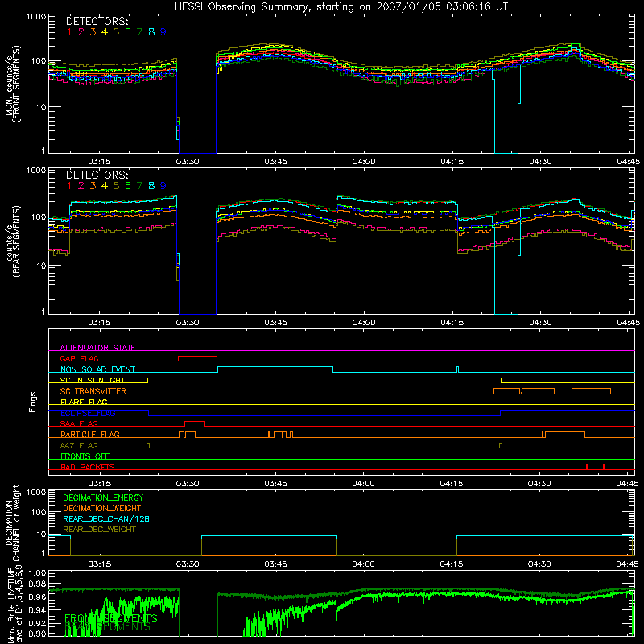The image size is (644, 644).
Task: Click the REAR_DEC_CHAN/128 legend entry
Action: [106, 518]
